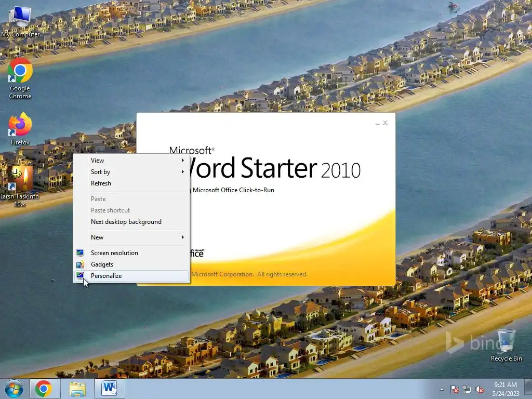Choose Refresh from the context menu
Viewport: 532px width, 399px height.
[131, 183]
